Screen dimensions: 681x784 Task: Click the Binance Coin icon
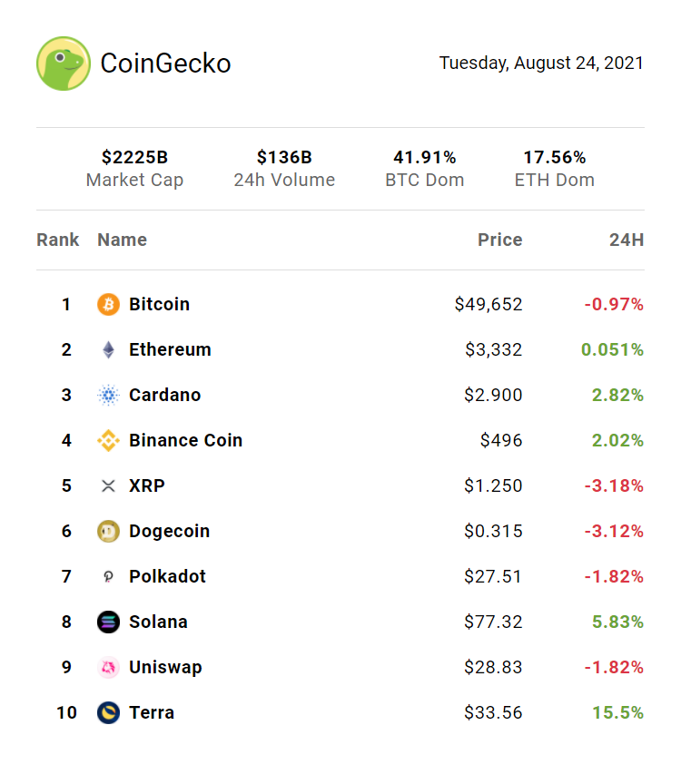pos(108,441)
